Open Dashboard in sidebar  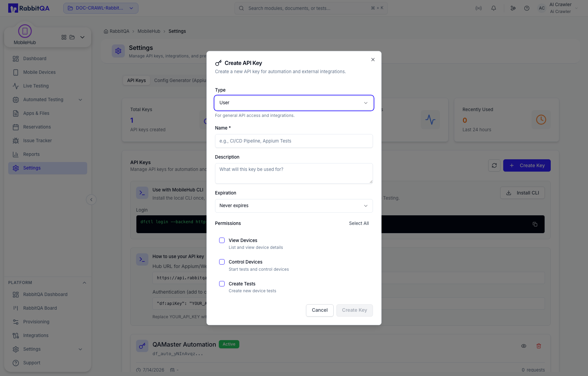click(48, 58)
